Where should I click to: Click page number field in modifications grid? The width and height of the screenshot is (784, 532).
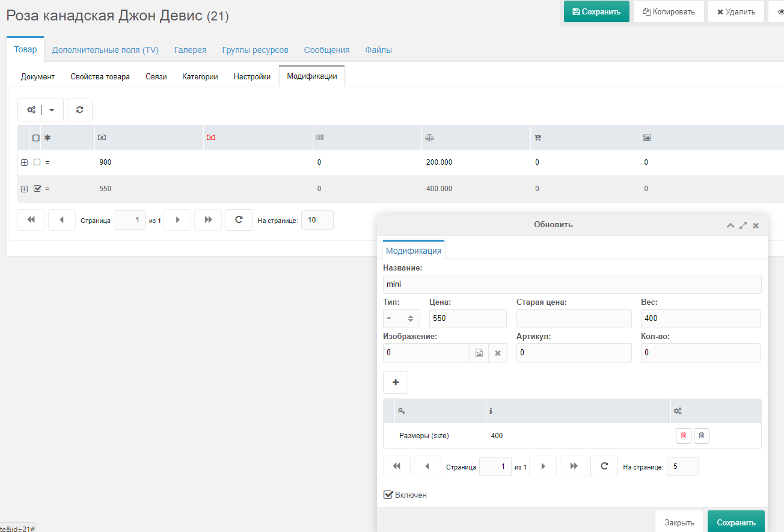130,220
